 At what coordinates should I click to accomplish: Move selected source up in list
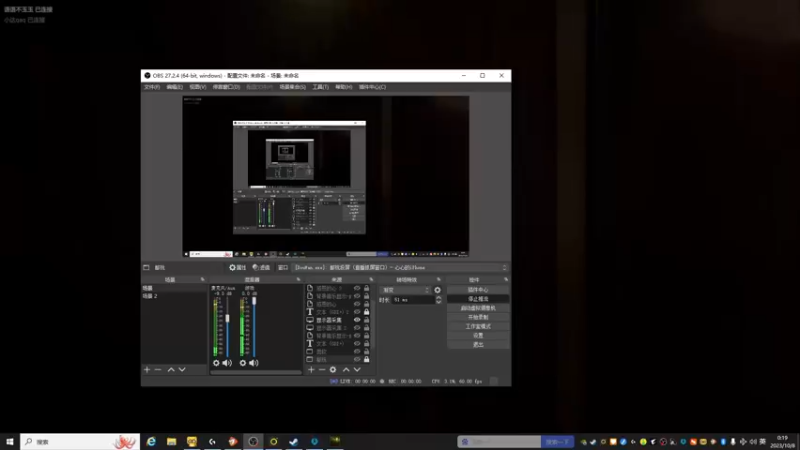tap(346, 369)
